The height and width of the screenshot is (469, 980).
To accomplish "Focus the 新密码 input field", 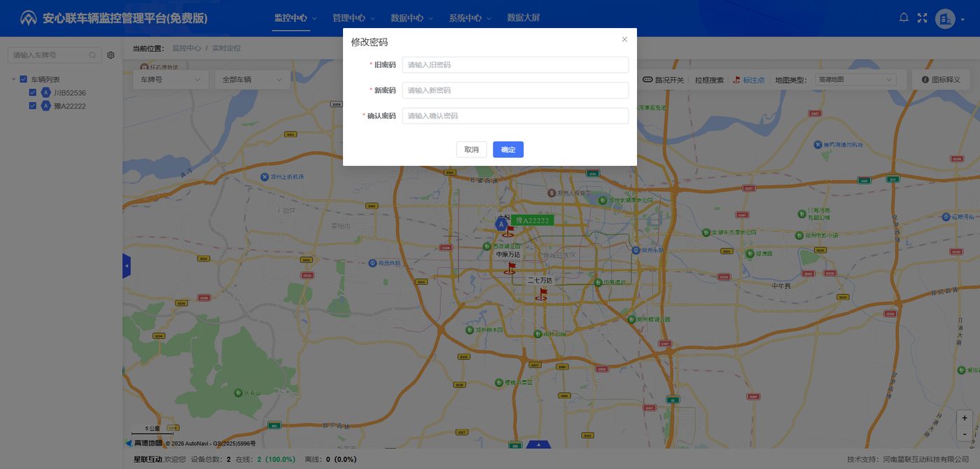I will tap(515, 90).
